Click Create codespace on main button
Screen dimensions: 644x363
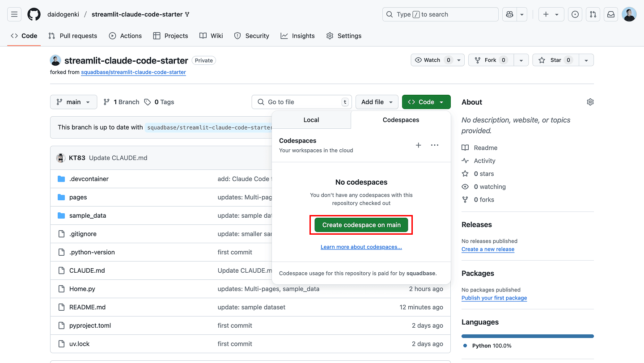(361, 225)
